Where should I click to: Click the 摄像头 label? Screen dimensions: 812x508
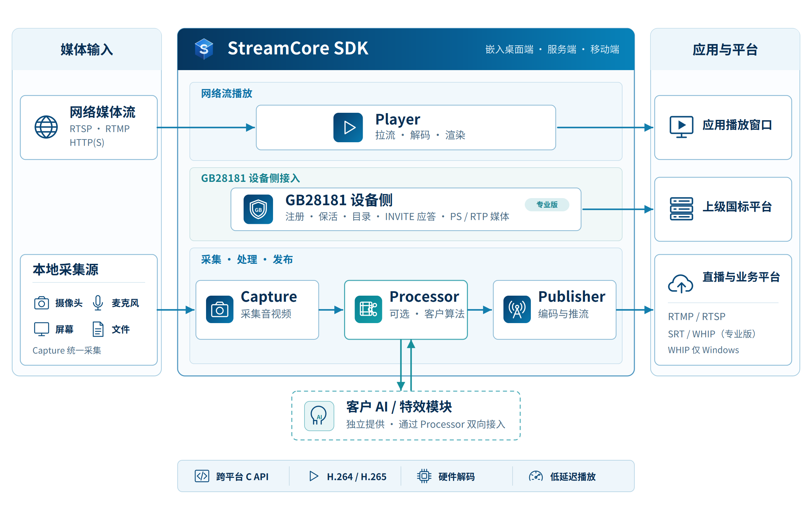(69, 303)
